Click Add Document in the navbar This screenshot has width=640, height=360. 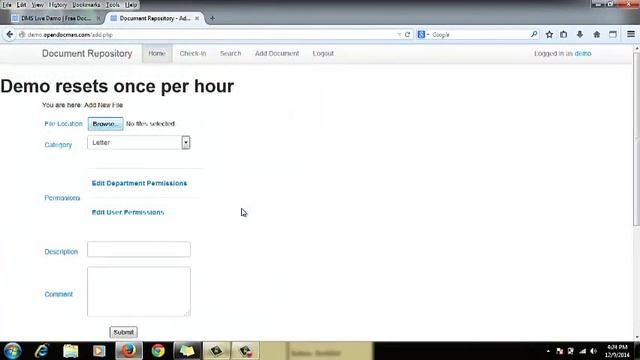(277, 53)
